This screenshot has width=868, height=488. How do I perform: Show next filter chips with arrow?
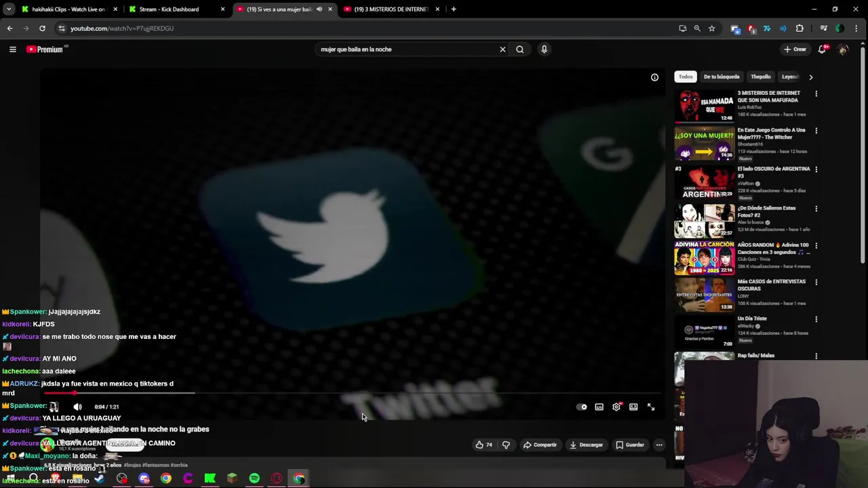(810, 77)
